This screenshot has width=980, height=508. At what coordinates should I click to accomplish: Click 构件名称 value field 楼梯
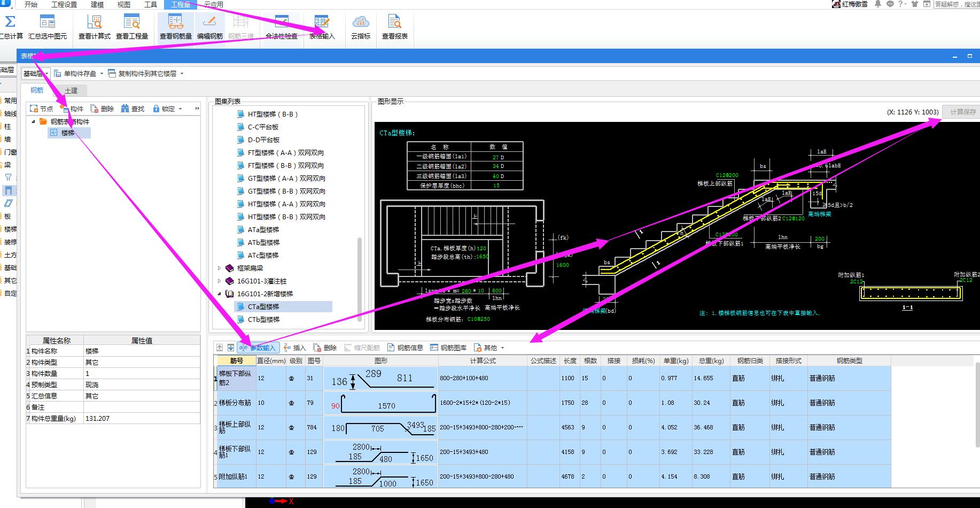point(142,351)
